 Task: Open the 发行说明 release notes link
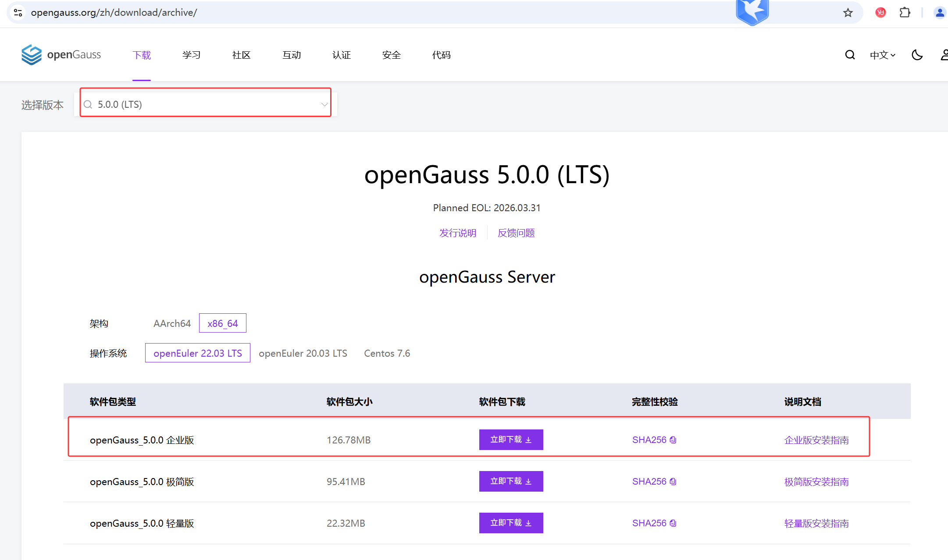458,233
